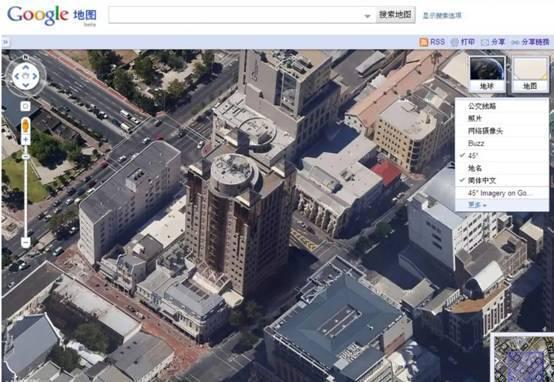The image size is (554, 382).
Task: Collapse the side panel using the » button
Action: 5,42
